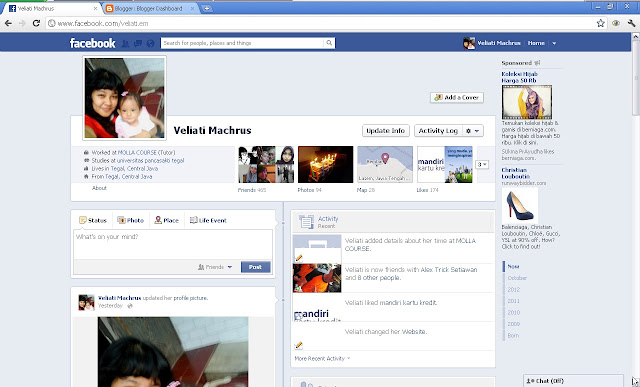
Task: Jump to 2012 on timeline
Action: click(x=513, y=289)
